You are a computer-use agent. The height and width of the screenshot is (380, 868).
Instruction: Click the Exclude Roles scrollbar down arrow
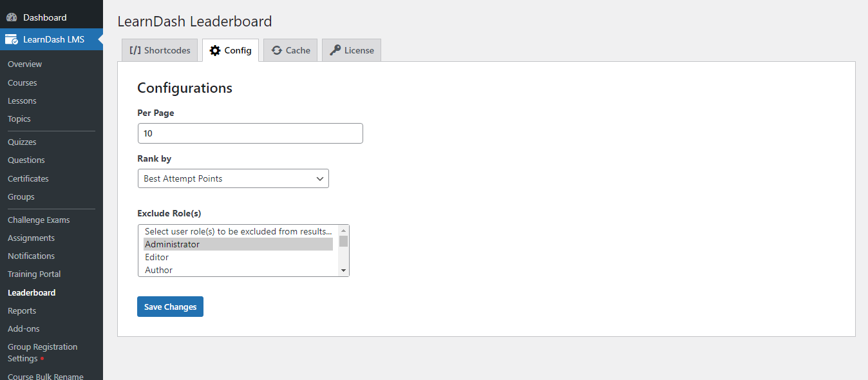tap(344, 271)
